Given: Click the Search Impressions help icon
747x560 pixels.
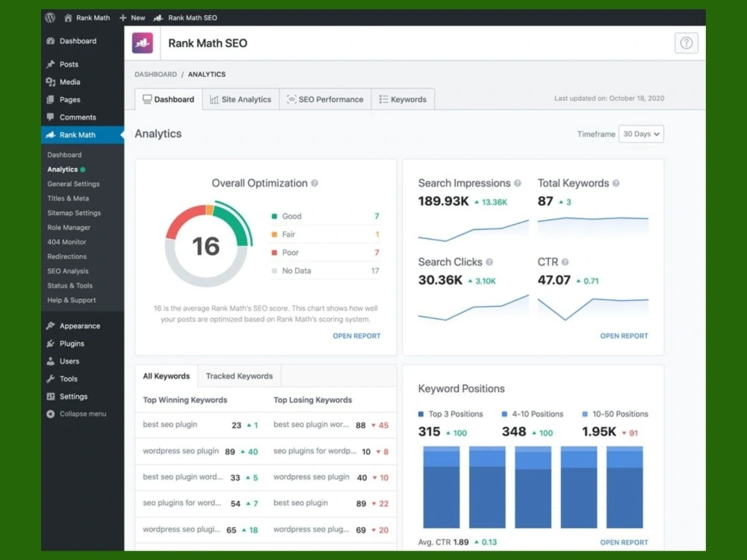Looking at the screenshot, I should pos(518,184).
